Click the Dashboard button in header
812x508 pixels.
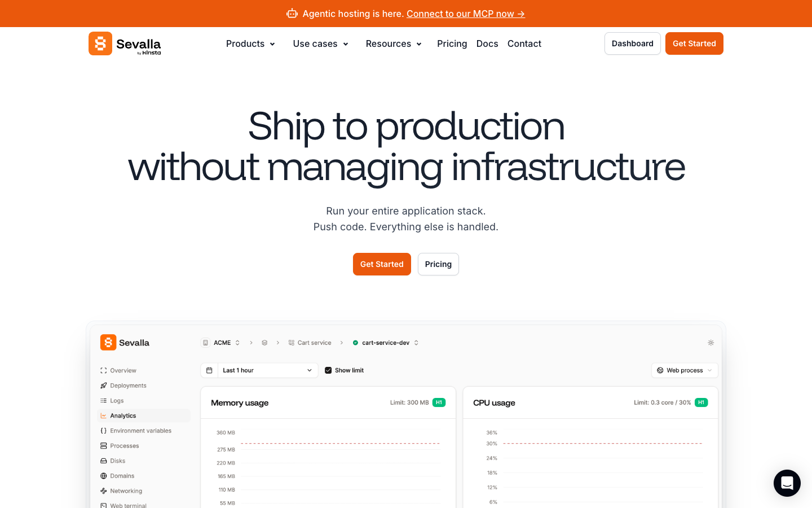633,43
